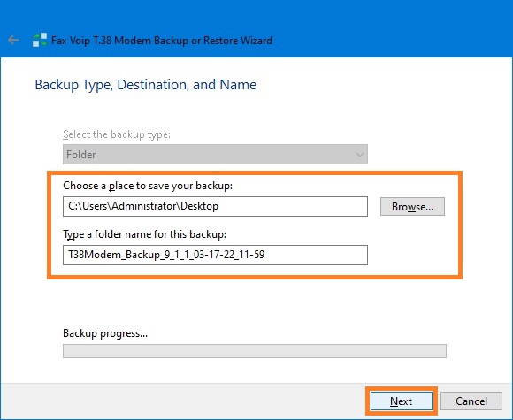Viewport: 513px width, 420px height.
Task: Click the 'Backup Type, Destination, and Name' heading
Action: [146, 85]
